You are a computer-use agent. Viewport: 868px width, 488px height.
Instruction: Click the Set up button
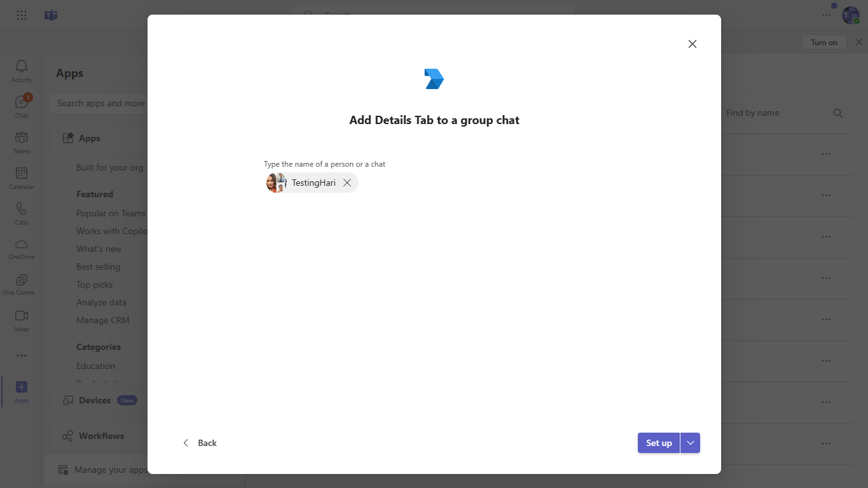pos(659,443)
